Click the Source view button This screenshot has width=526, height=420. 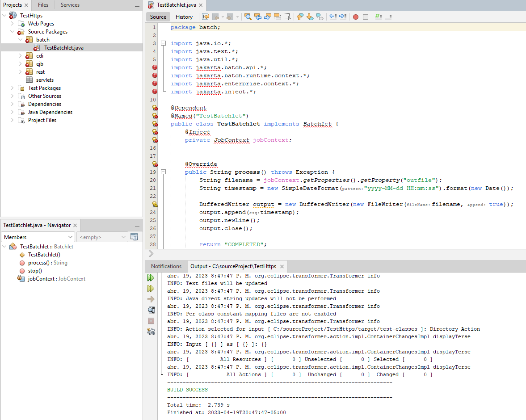click(x=158, y=17)
